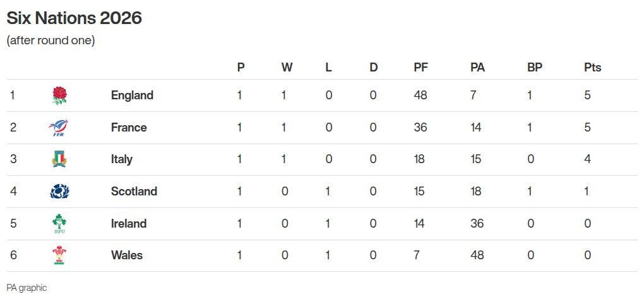
Task: Click the PF column header
Action: pyautogui.click(x=420, y=68)
